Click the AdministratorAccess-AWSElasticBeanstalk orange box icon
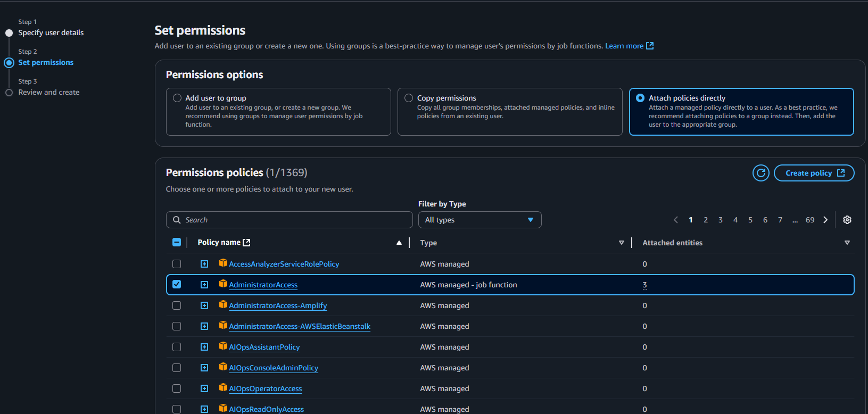868x414 pixels. coord(223,326)
